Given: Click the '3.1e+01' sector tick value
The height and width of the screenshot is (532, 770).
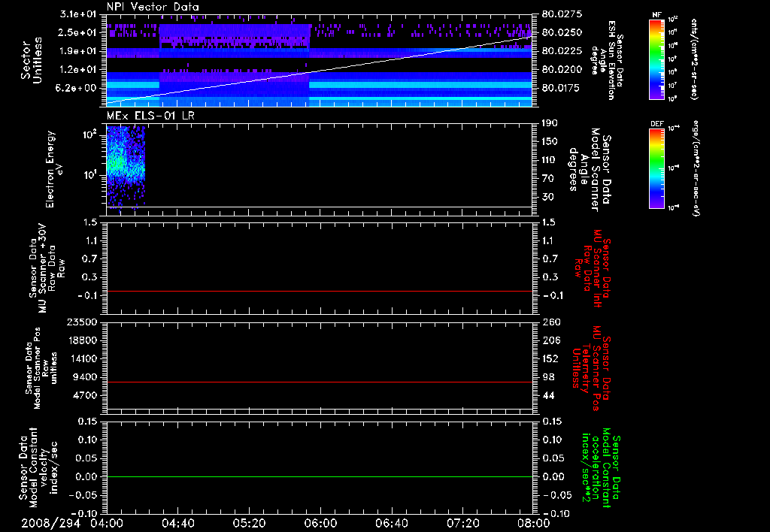Looking at the screenshot, I should [x=78, y=14].
